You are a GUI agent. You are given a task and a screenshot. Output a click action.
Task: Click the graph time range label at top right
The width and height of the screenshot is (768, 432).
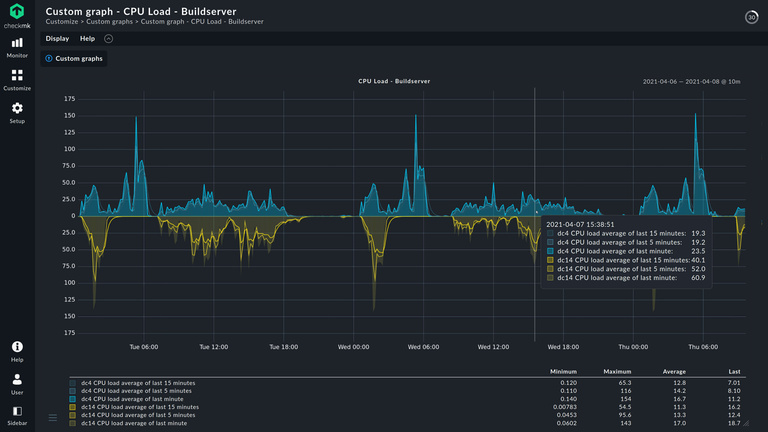click(690, 81)
